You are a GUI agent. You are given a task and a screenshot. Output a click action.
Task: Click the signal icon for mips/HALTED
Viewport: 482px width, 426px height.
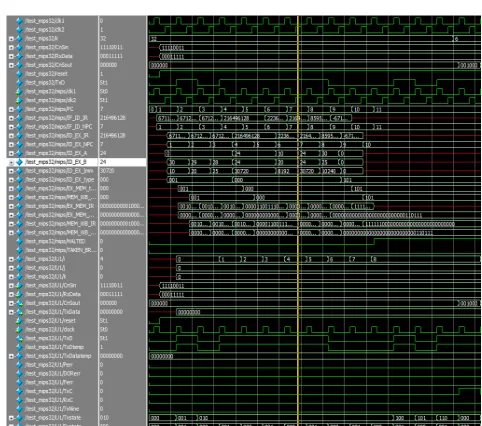point(19,241)
